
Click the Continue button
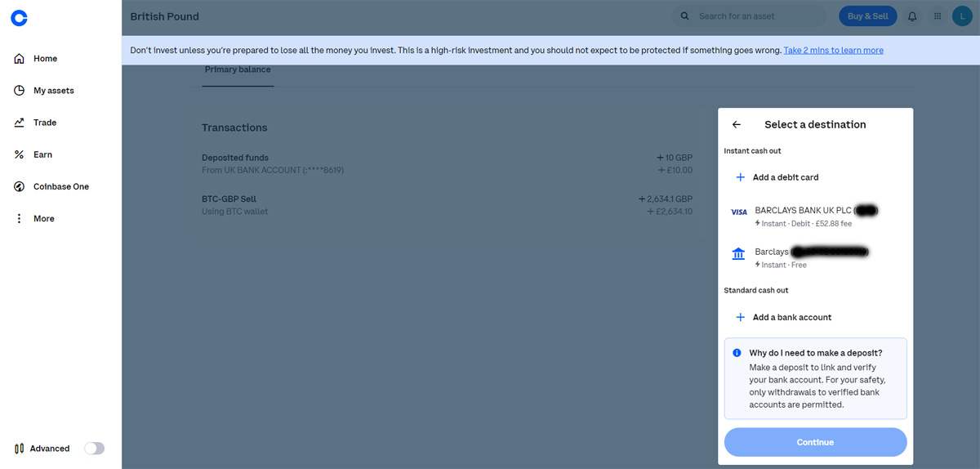815,442
